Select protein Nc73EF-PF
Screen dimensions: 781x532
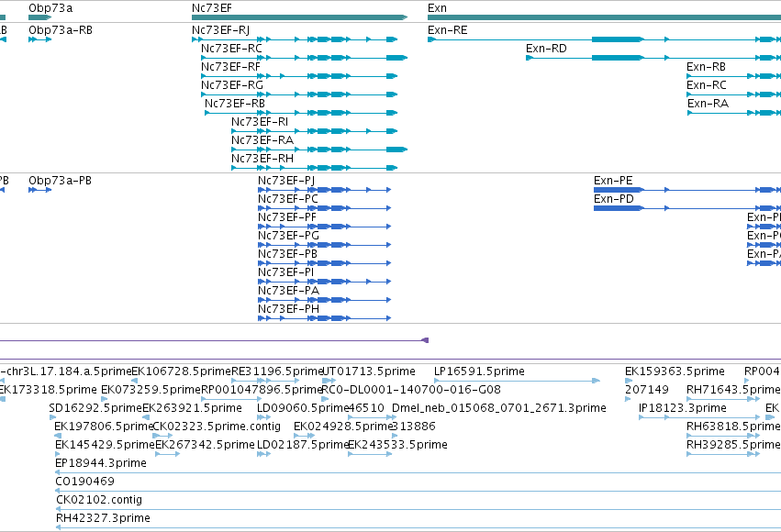pyautogui.click(x=287, y=217)
